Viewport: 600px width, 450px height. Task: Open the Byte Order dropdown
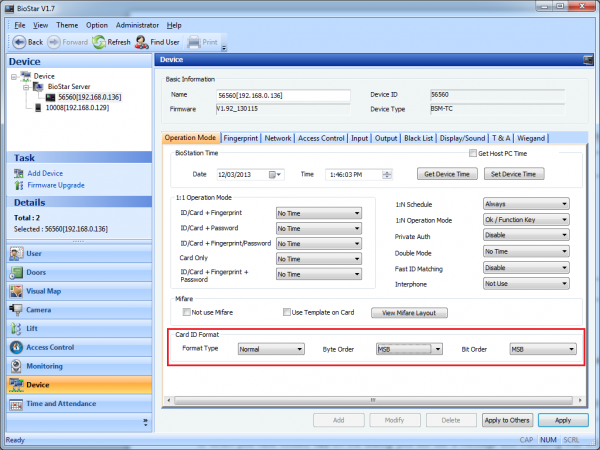click(x=409, y=349)
